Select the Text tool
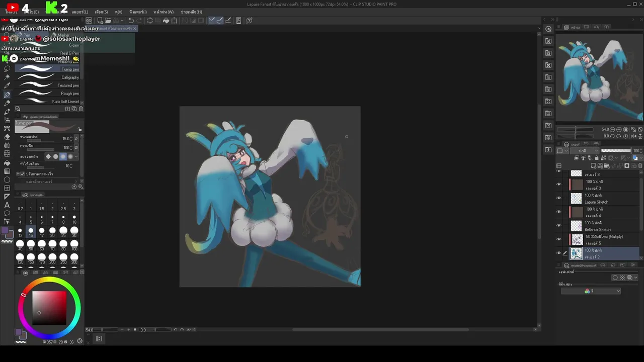The height and width of the screenshot is (362, 644). (7, 205)
